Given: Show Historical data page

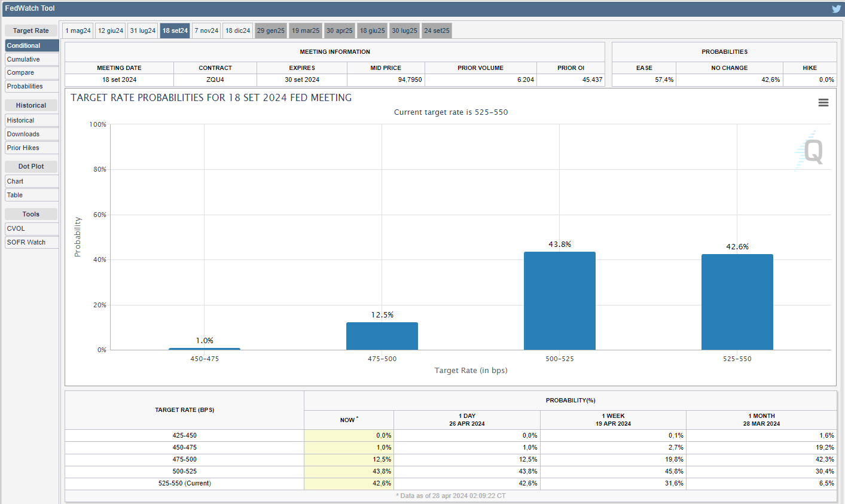Looking at the screenshot, I should (32, 120).
